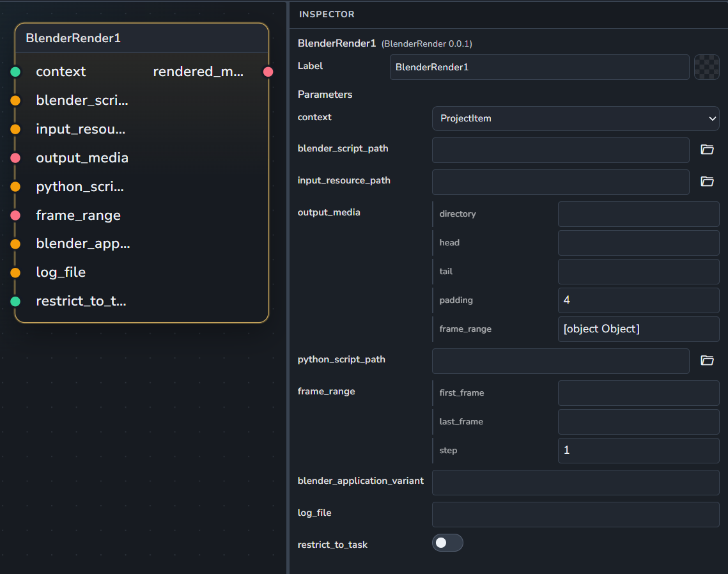The width and height of the screenshot is (728, 574).
Task: Click the output_media label in the node
Action: (82, 158)
